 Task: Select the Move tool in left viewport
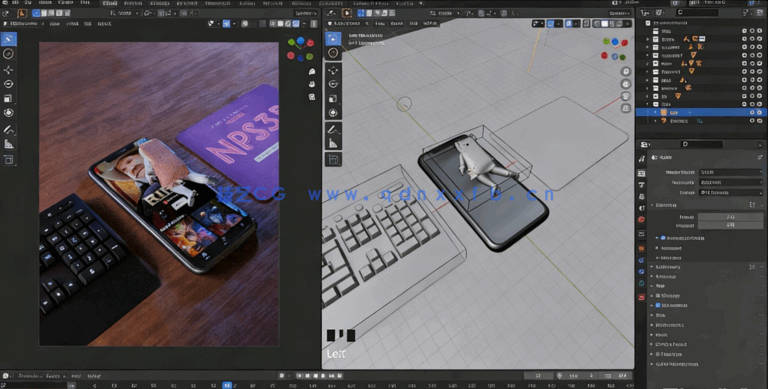[x=9, y=70]
